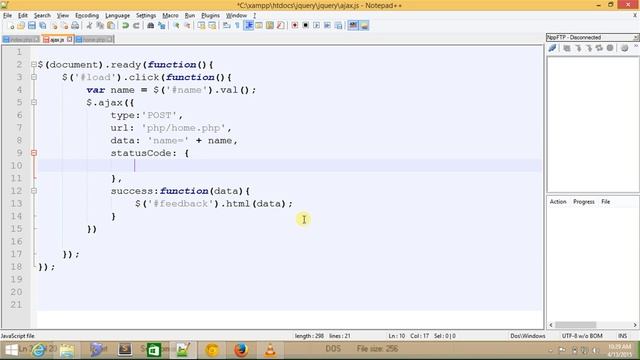The image size is (640, 360).
Task: Click on line number 16 in margin
Action: point(16,241)
